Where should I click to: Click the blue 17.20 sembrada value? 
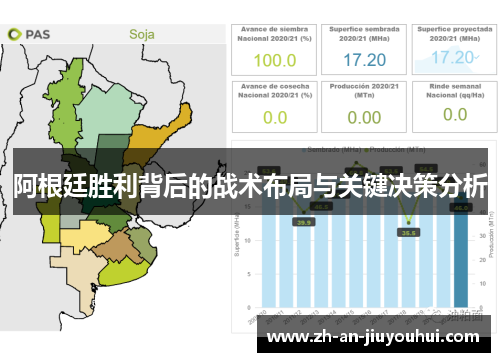coord(365,60)
